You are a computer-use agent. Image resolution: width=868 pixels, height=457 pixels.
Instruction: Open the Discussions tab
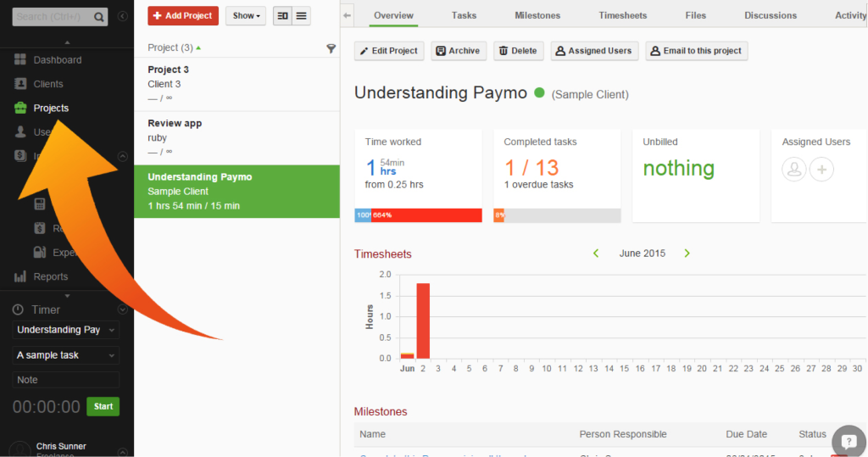[x=771, y=15]
